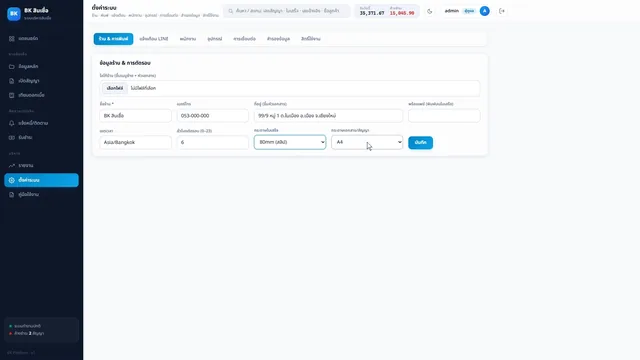Click the 'admin' username text

(451, 11)
